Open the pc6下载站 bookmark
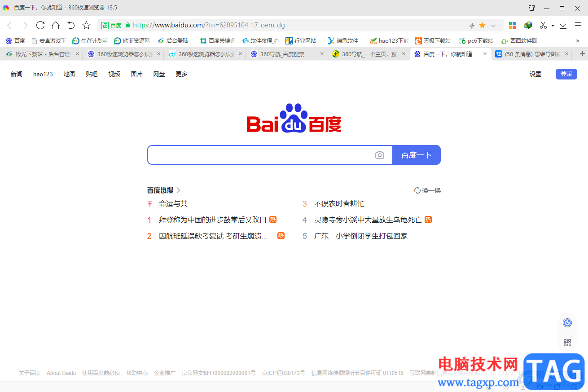Viewport: 588px width, 392px height. (475, 41)
